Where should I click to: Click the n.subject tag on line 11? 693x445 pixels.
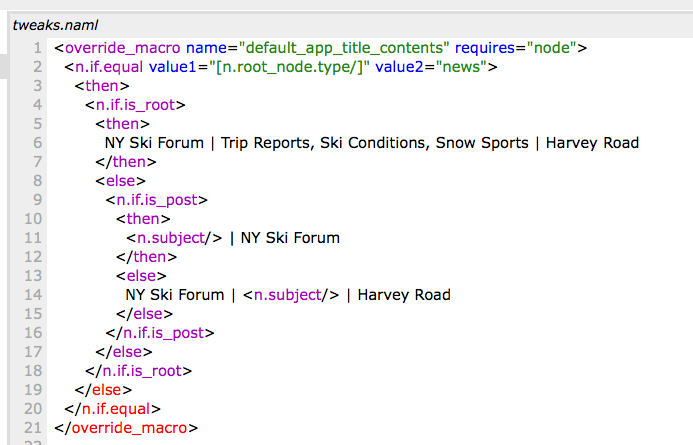pyautogui.click(x=172, y=238)
